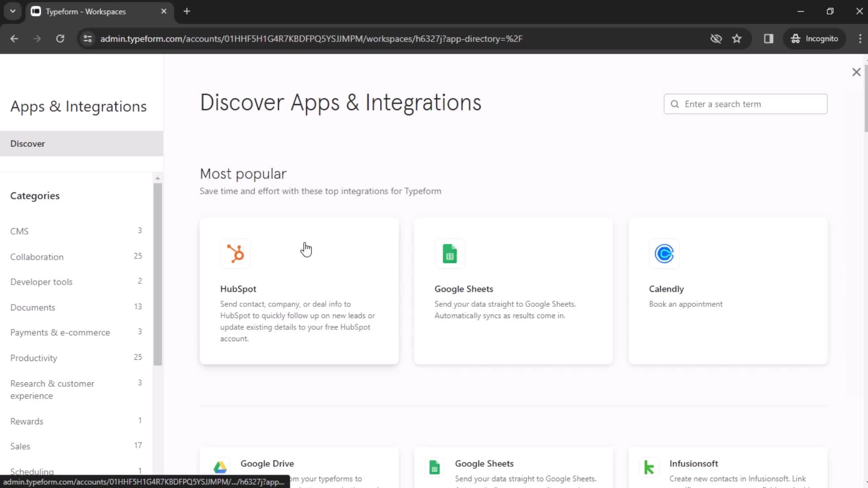Click the Google Drive icon
Viewport: 868px width, 488px height.
click(220, 467)
